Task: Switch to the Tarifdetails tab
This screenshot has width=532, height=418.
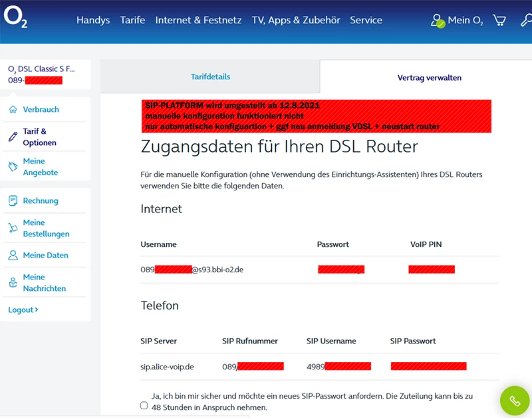Action: pyautogui.click(x=210, y=77)
